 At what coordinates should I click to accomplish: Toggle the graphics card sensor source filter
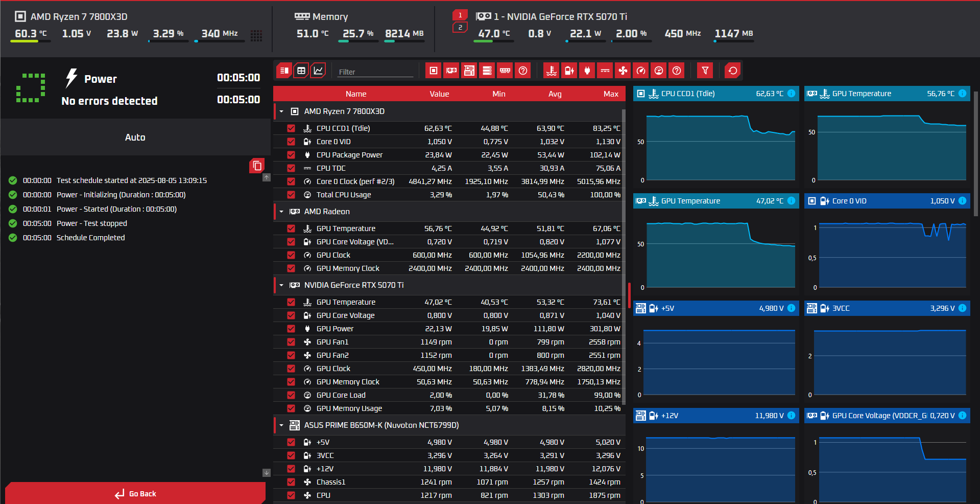pyautogui.click(x=451, y=71)
